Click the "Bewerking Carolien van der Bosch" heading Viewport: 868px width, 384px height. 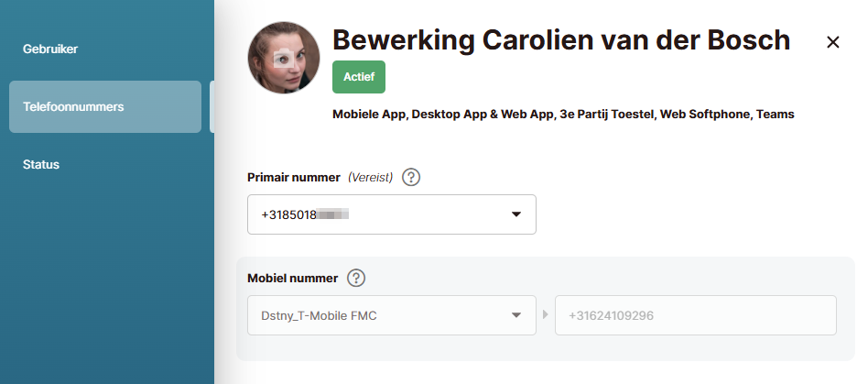[560, 40]
